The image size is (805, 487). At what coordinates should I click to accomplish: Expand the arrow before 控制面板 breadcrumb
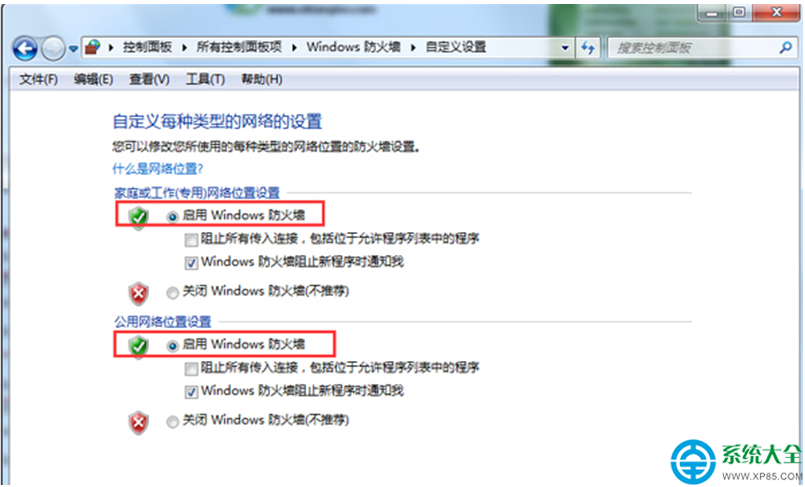point(111,48)
